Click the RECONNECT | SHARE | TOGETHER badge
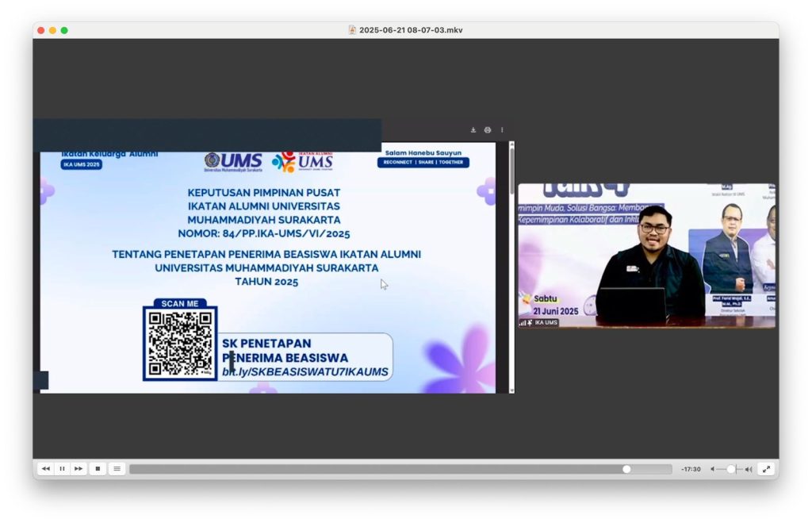 pyautogui.click(x=423, y=162)
